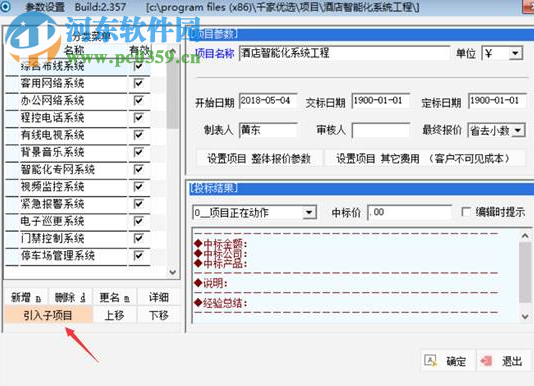534x386 pixels.
Task: Click category list scrollbar down arrow
Action: coord(173,272)
